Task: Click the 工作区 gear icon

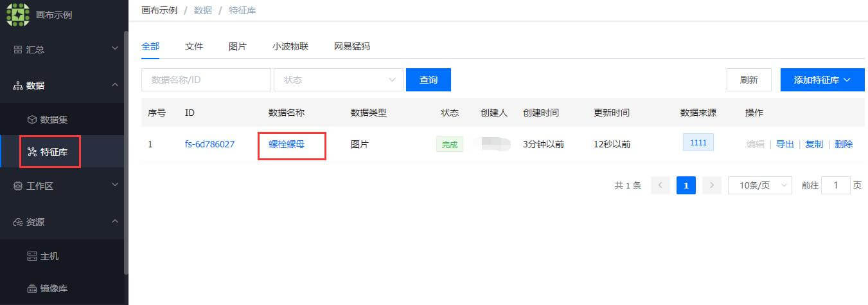Action: [17, 186]
